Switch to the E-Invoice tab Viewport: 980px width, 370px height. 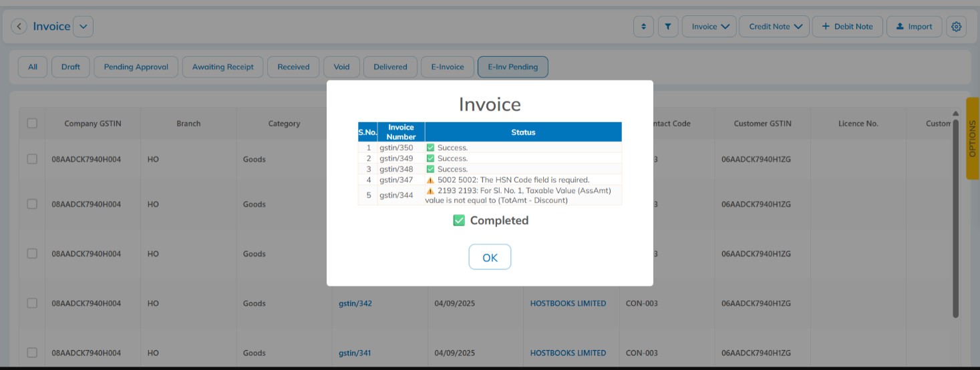tap(448, 67)
